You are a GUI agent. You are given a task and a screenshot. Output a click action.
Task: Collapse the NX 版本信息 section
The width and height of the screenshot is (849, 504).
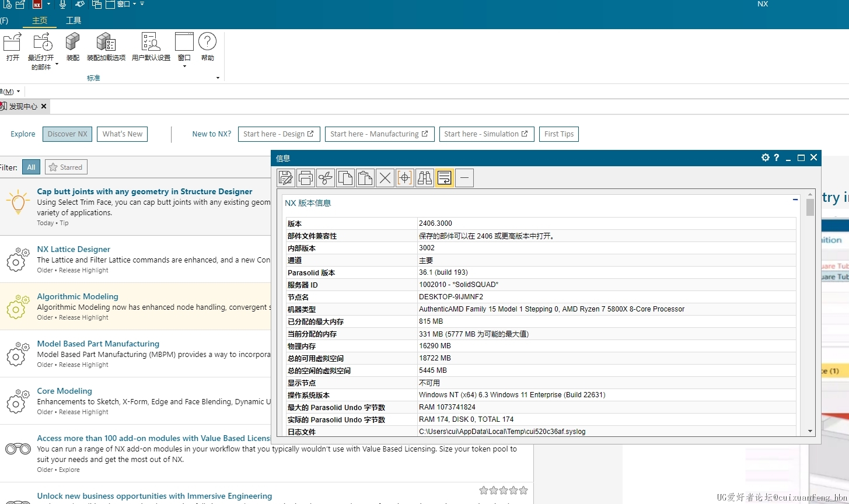(795, 200)
